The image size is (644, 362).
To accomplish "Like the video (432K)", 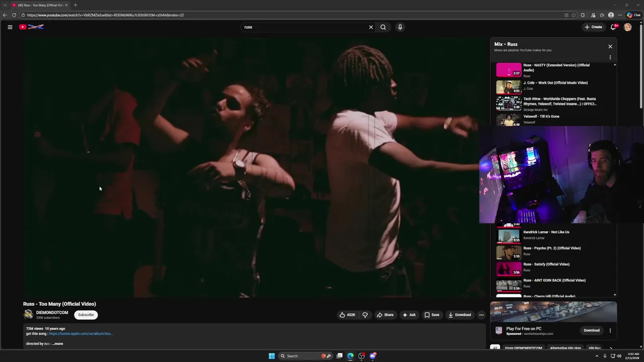I will tap(347, 315).
